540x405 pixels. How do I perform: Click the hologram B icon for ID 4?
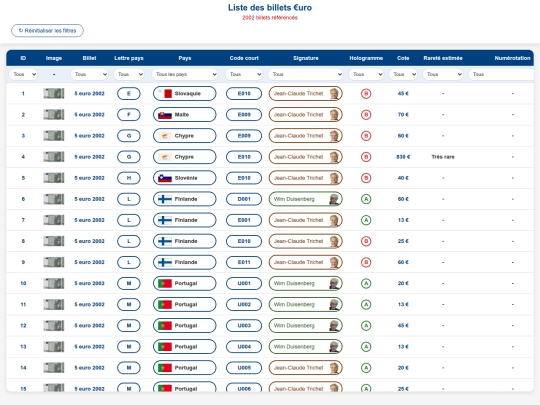coord(366,157)
